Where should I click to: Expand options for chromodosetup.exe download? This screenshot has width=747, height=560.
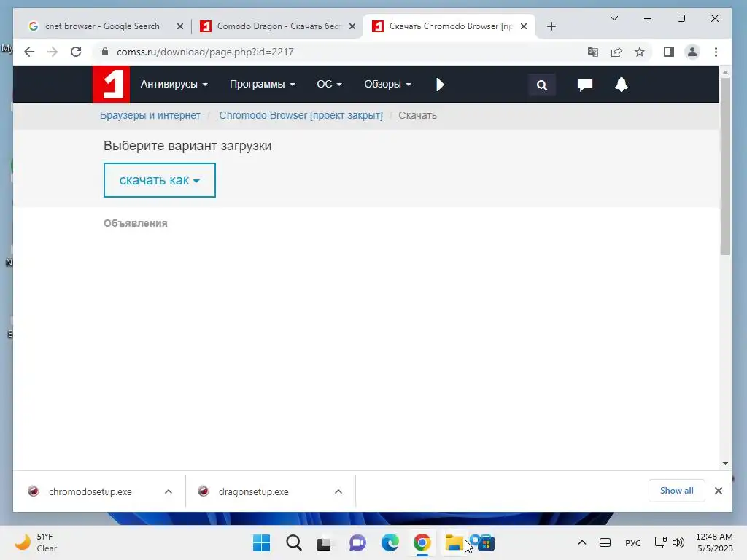click(x=169, y=491)
